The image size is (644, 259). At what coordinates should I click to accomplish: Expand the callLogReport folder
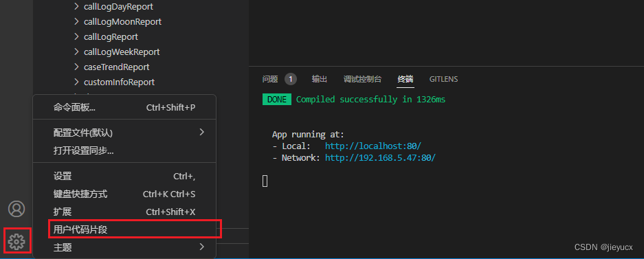(76, 36)
